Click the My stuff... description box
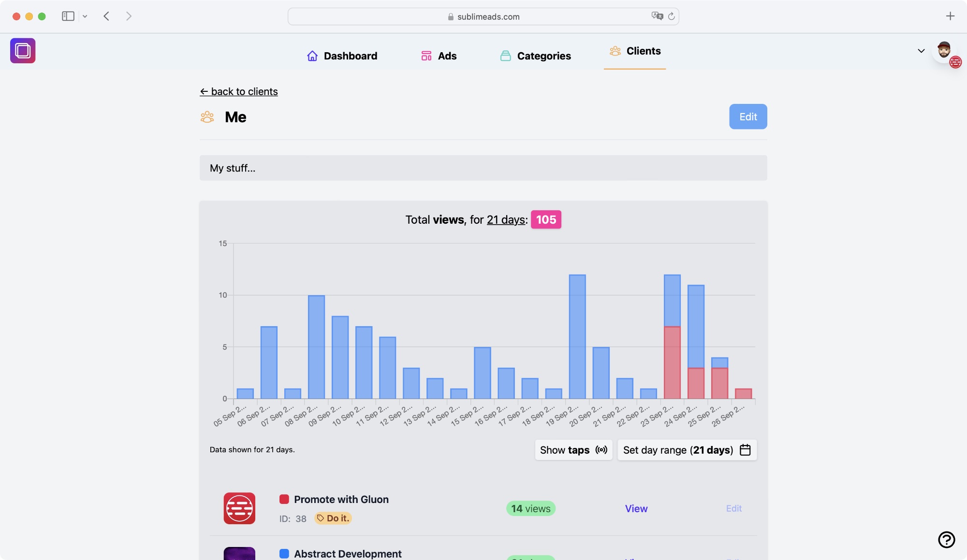967x560 pixels. [x=483, y=168]
